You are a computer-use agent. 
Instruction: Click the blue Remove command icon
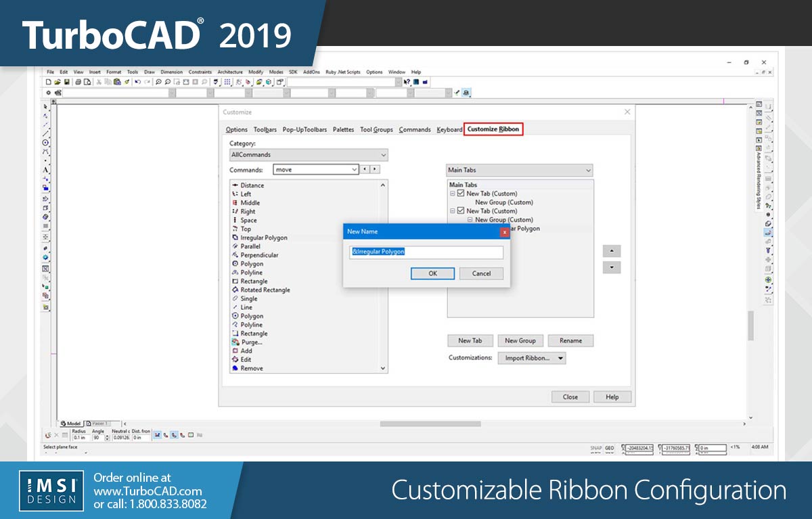click(x=235, y=368)
